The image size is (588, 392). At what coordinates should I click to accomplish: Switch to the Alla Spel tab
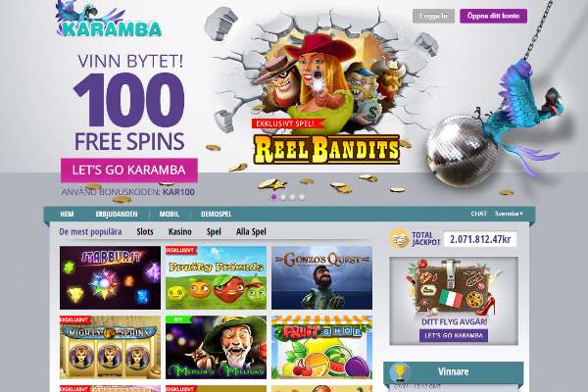pos(251,232)
